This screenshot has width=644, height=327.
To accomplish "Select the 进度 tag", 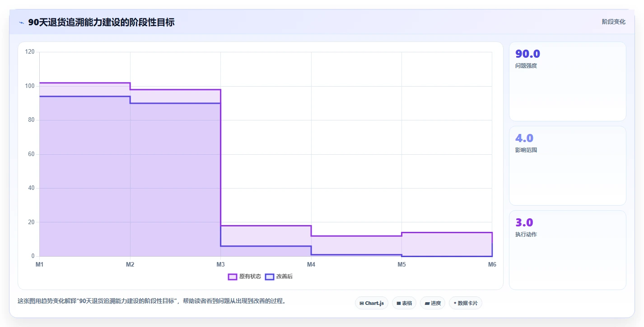I will coord(433,303).
